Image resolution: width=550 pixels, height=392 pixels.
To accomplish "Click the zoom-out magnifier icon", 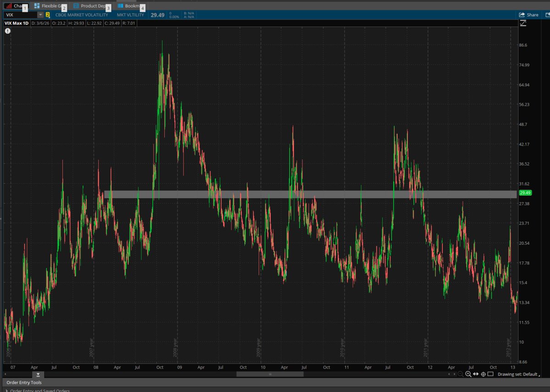I will tap(460, 374).
